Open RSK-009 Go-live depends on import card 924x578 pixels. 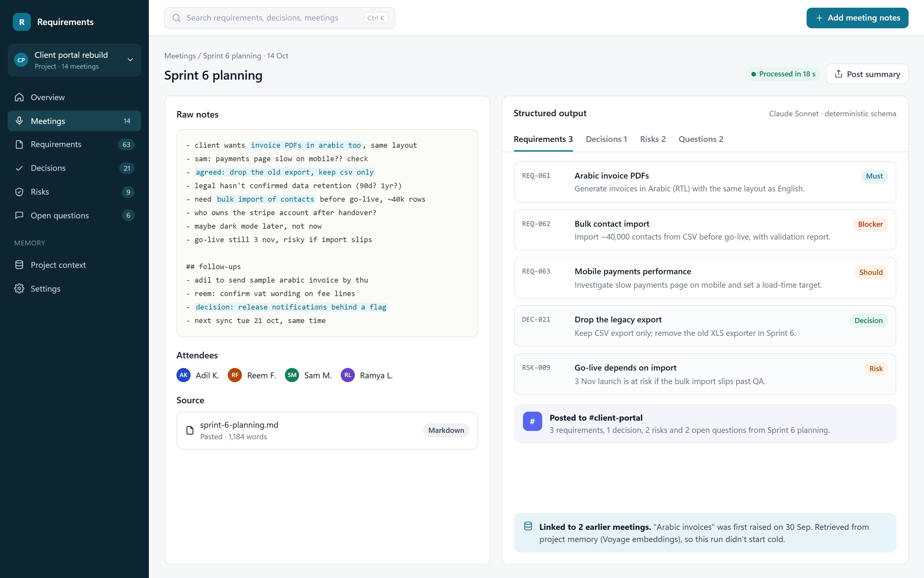click(705, 374)
